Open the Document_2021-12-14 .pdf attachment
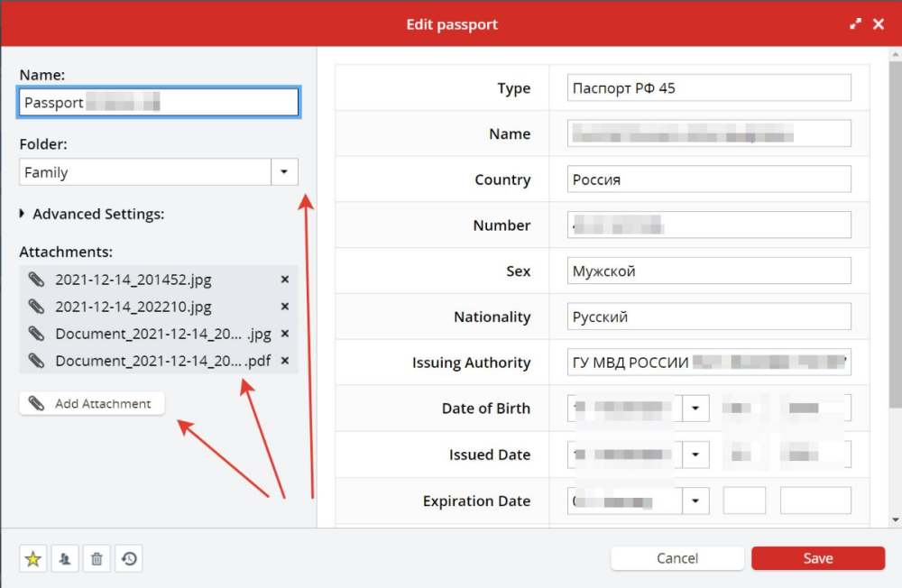This screenshot has height=588, width=902. tap(162, 361)
